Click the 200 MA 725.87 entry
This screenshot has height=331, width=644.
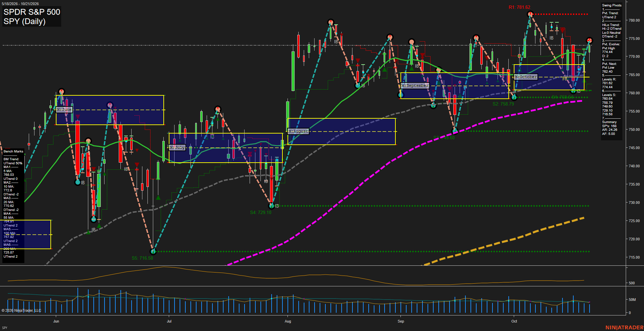click(9, 251)
